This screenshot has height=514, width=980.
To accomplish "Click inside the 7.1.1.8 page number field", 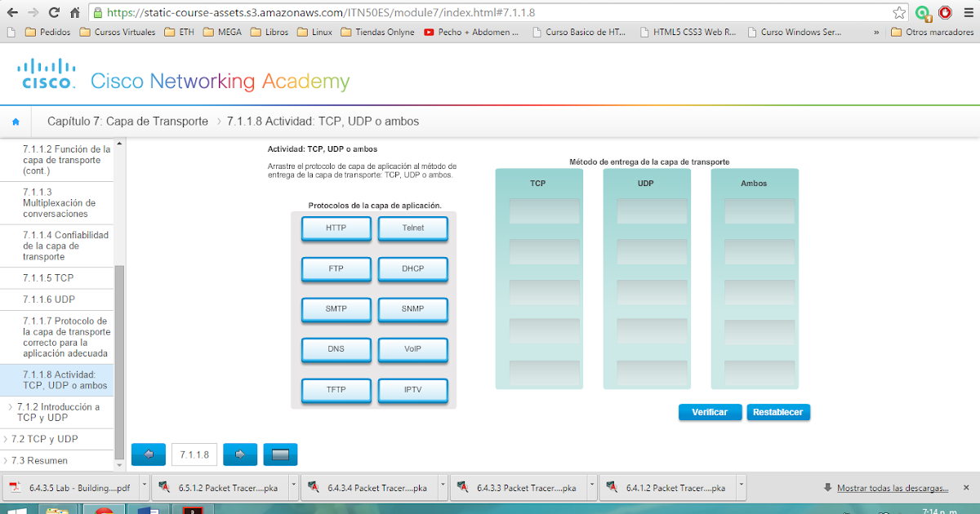I will [194, 454].
